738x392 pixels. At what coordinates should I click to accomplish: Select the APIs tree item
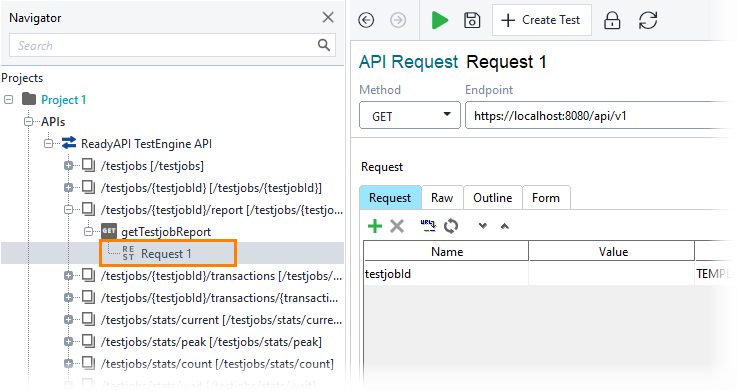[x=53, y=122]
